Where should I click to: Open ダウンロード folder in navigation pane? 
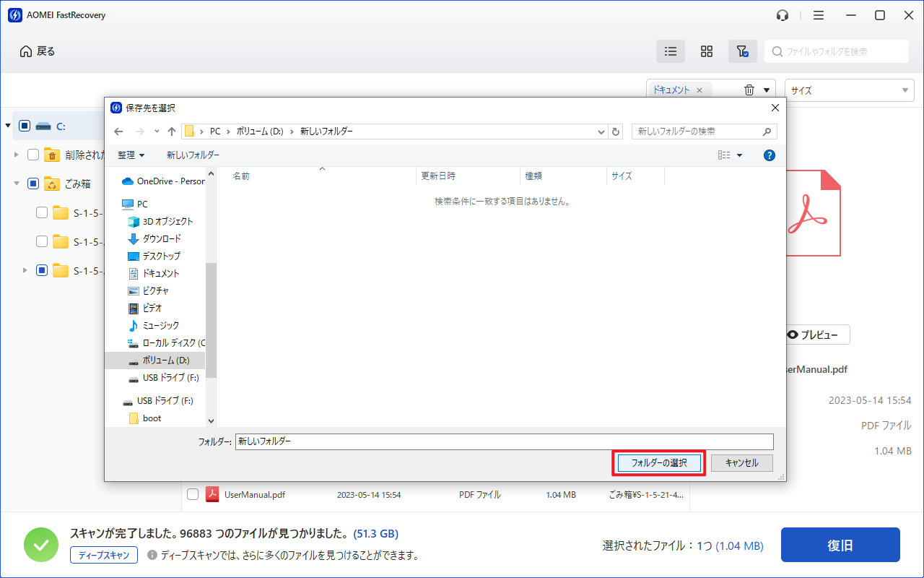pyautogui.click(x=154, y=239)
